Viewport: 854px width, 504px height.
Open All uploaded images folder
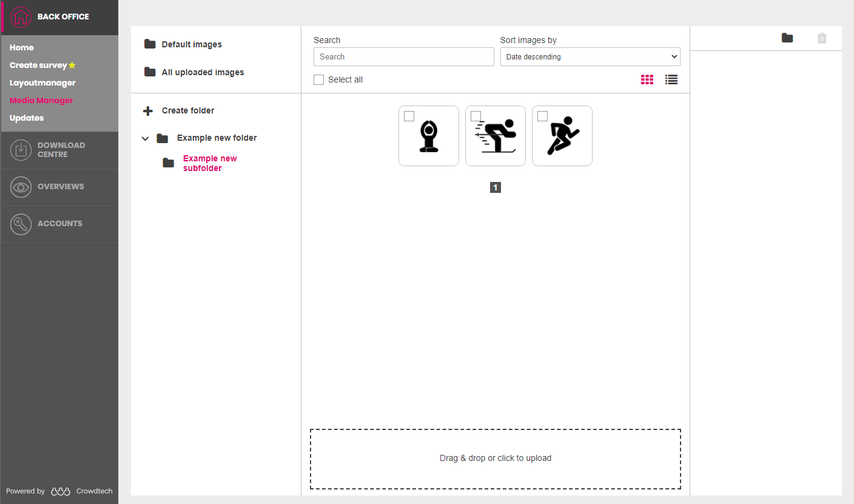click(x=203, y=72)
